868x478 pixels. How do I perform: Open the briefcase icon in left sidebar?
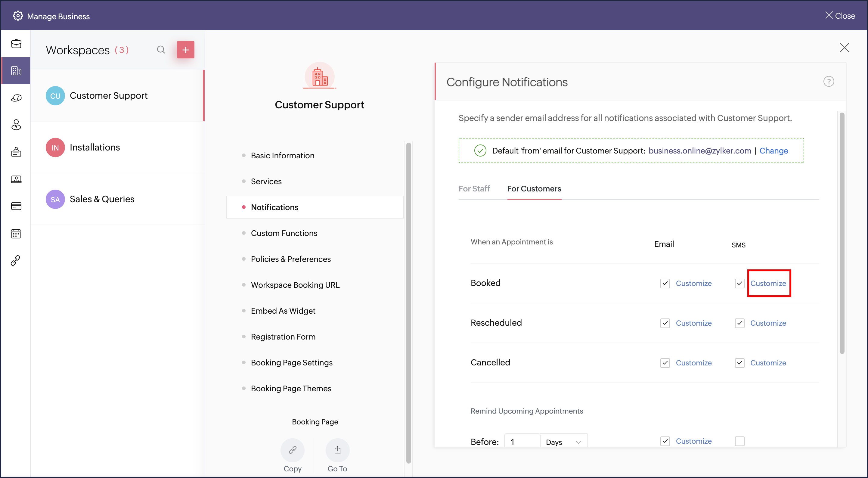pos(16,44)
